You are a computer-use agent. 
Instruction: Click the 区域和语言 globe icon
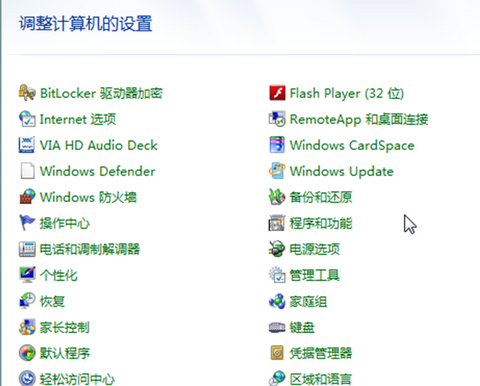click(277, 378)
